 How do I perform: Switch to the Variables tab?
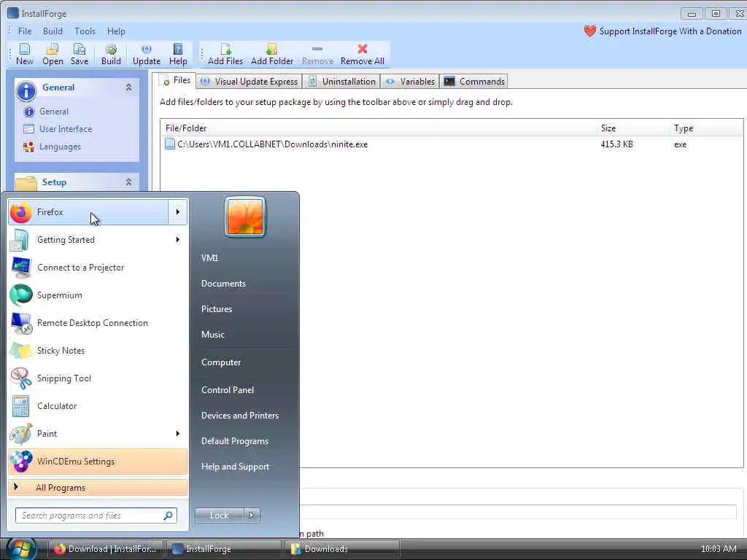tap(410, 82)
